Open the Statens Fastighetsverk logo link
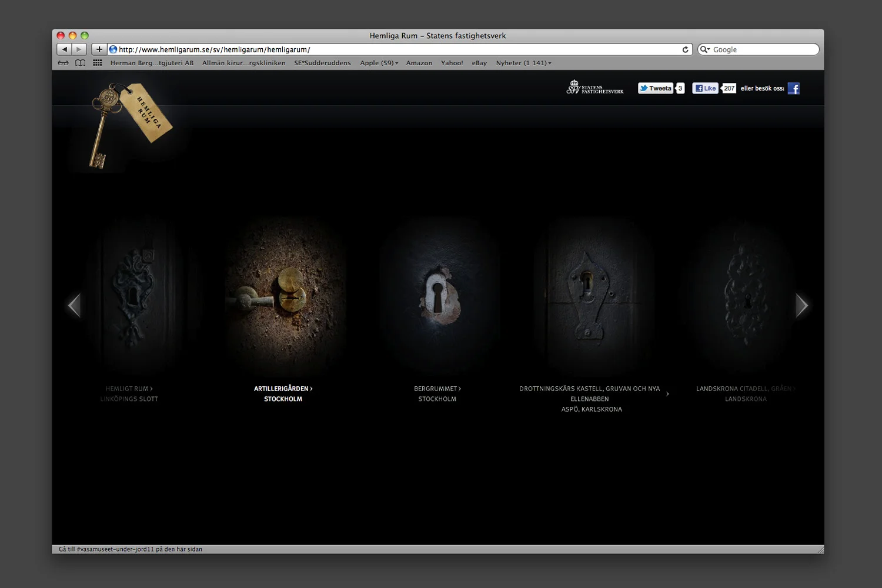Screen dimensions: 882x588 595,88
